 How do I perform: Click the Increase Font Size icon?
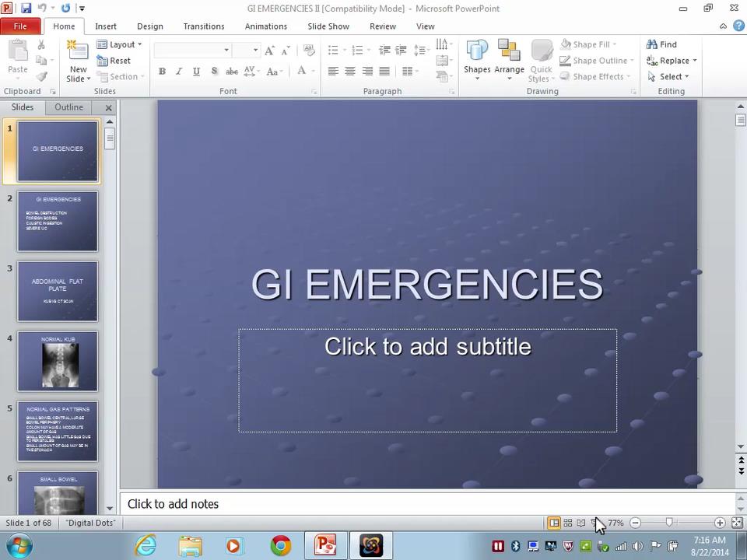[x=269, y=51]
